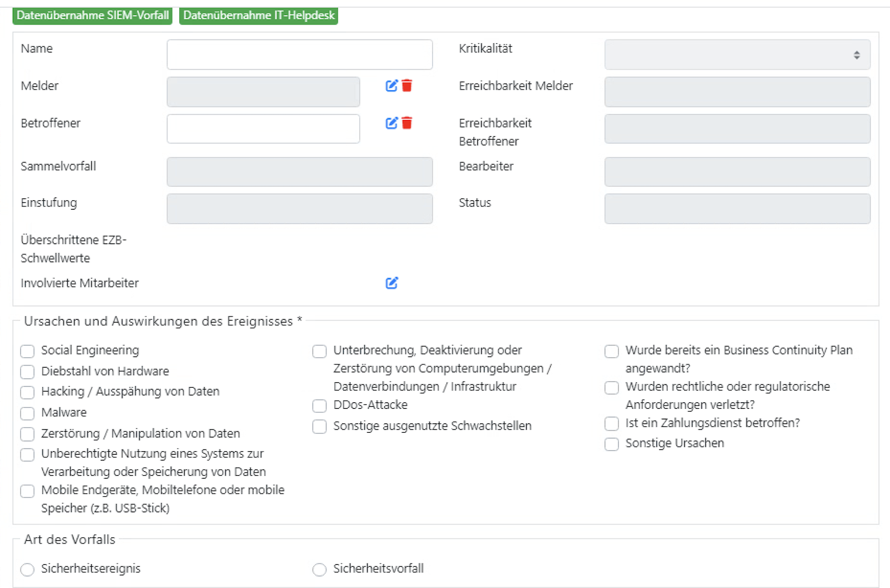Viewport: 890px width, 588px height.
Task: Check Diebstahl von Hardware checkbox
Action: point(27,372)
